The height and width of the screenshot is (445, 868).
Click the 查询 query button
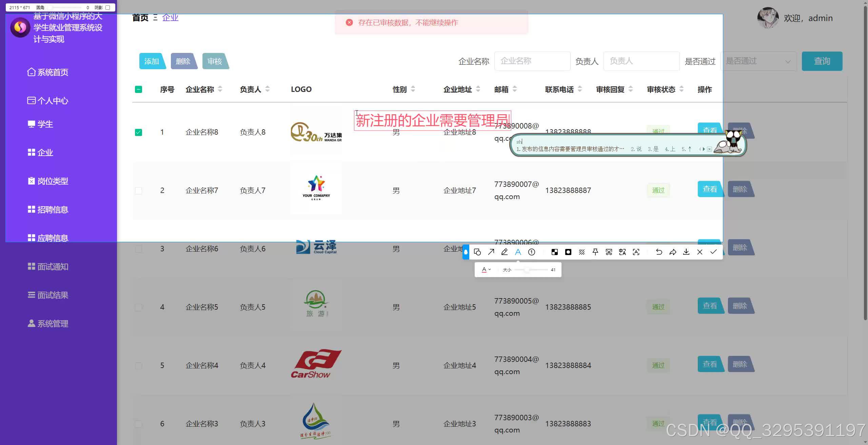pos(822,61)
